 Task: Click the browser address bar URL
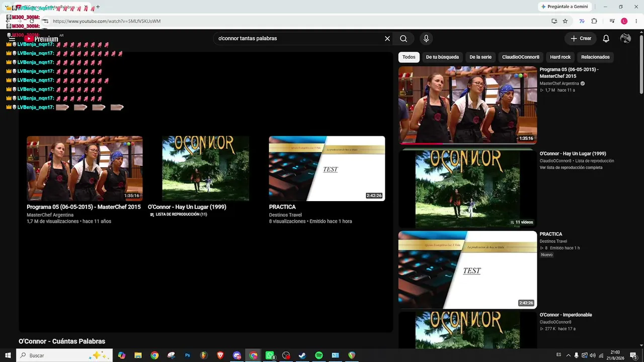click(107, 21)
